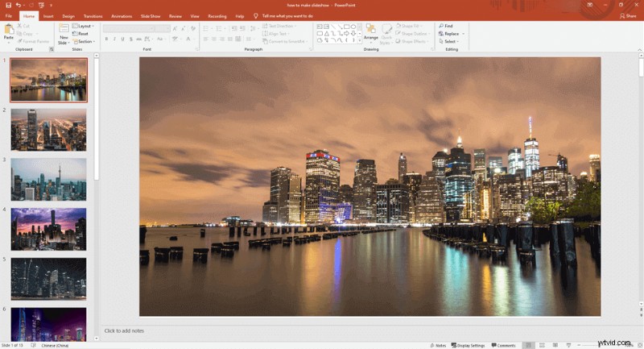The image size is (644, 349).
Task: Open the Select dropdown in Editing
Action: click(448, 42)
